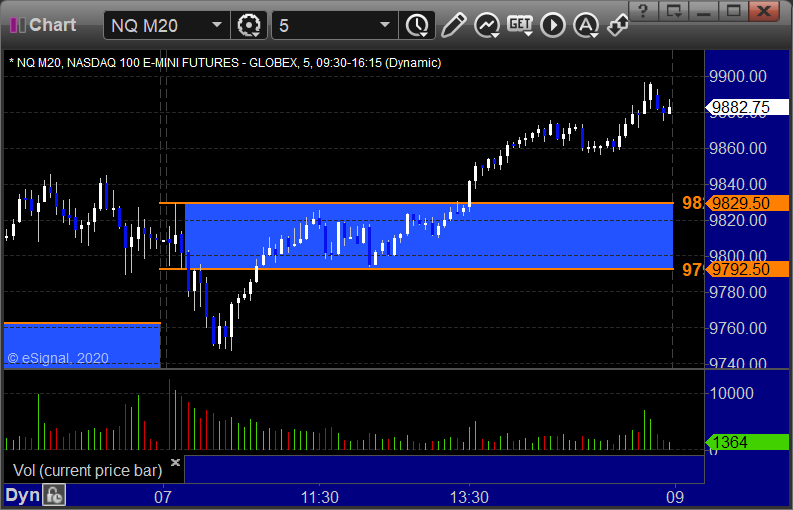Click the link windows icon

coord(618,25)
